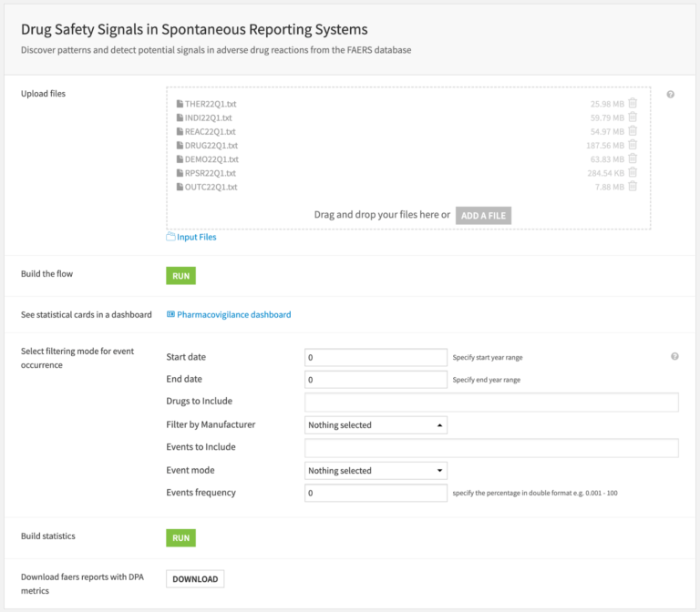Image resolution: width=700 pixels, height=612 pixels.
Task: Remove DRUG22Q1.txt using trash icon
Action: 633,145
